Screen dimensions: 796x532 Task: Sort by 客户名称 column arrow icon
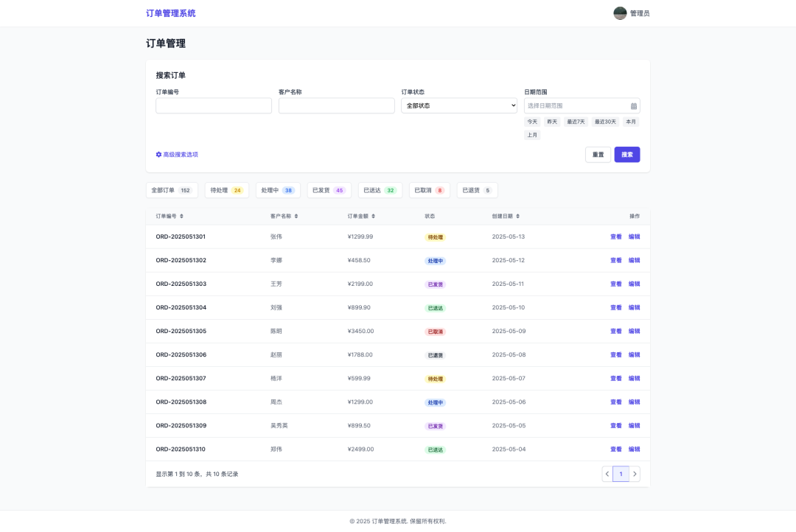[296, 216]
